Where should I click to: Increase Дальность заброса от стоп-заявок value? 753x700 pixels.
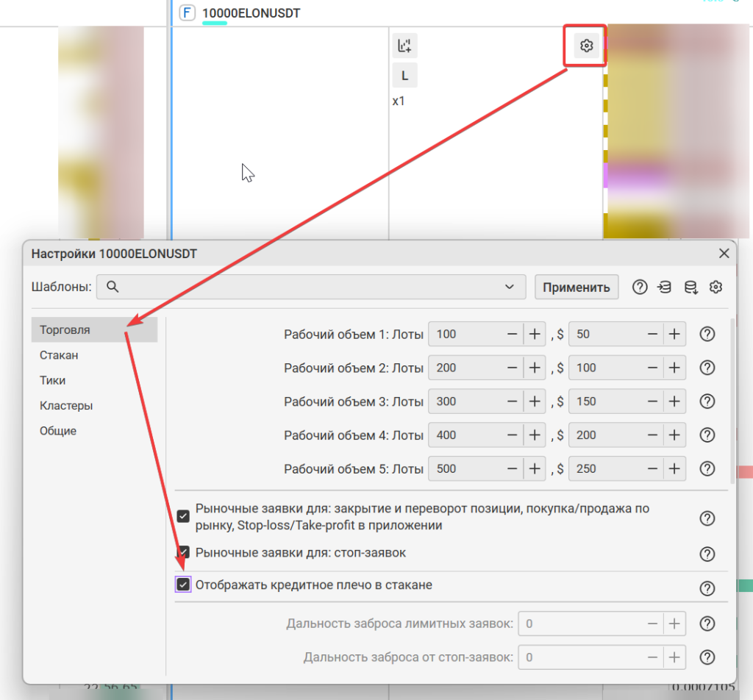(674, 657)
